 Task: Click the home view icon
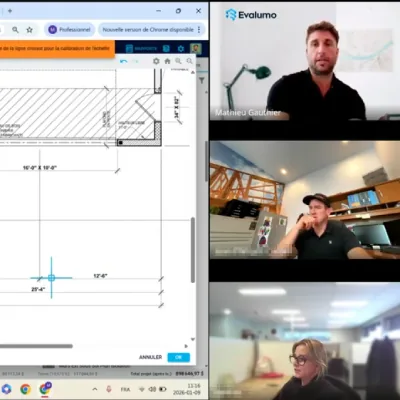coord(167,61)
